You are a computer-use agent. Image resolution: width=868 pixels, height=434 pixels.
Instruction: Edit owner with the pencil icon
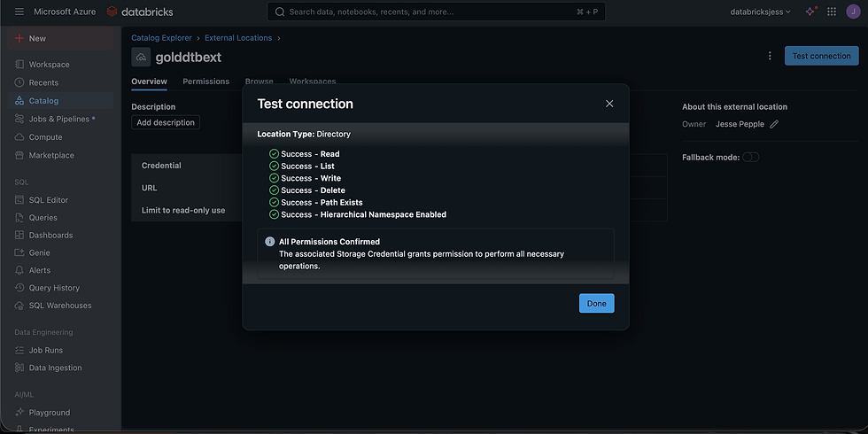774,124
